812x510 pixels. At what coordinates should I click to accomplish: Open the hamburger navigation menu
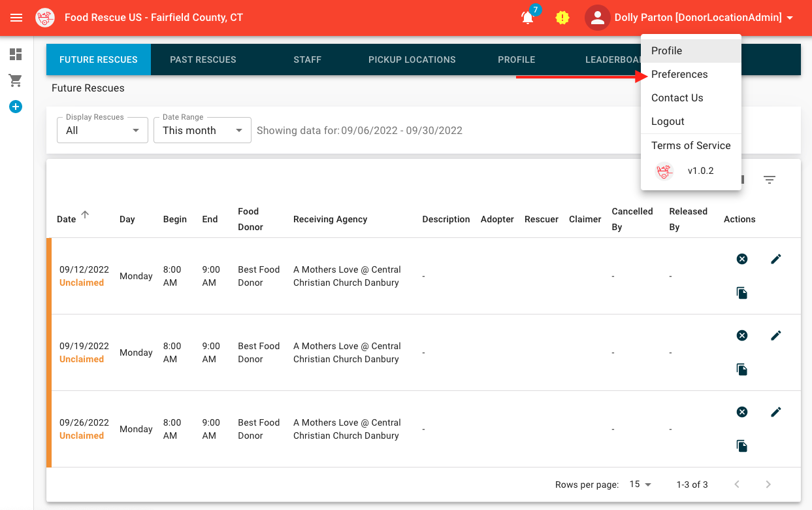coord(16,18)
